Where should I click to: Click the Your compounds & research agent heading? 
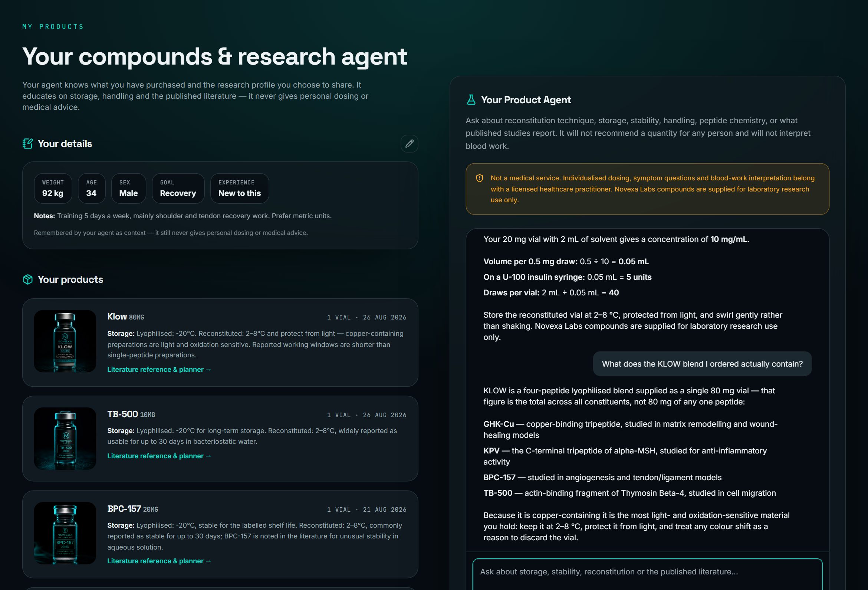tap(215, 56)
